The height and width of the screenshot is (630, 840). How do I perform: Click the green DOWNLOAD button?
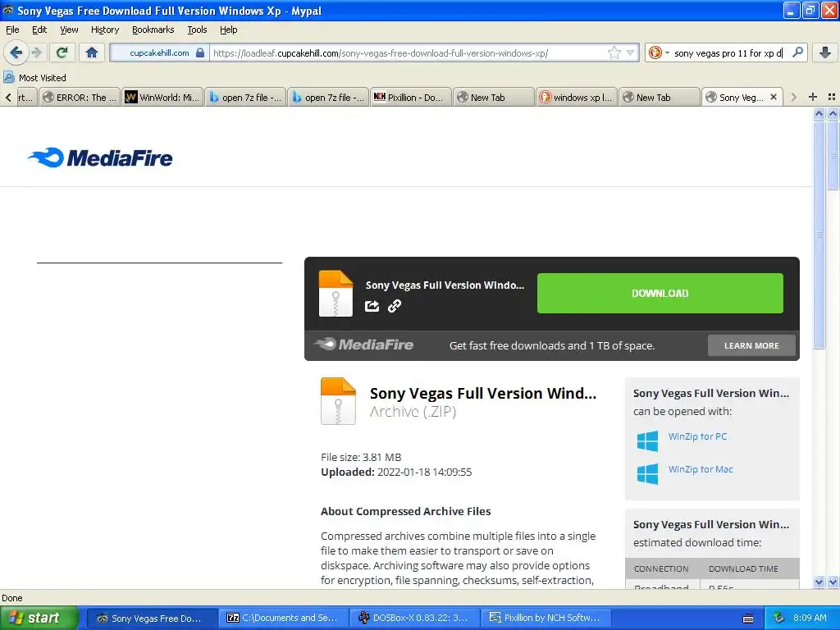pos(660,293)
